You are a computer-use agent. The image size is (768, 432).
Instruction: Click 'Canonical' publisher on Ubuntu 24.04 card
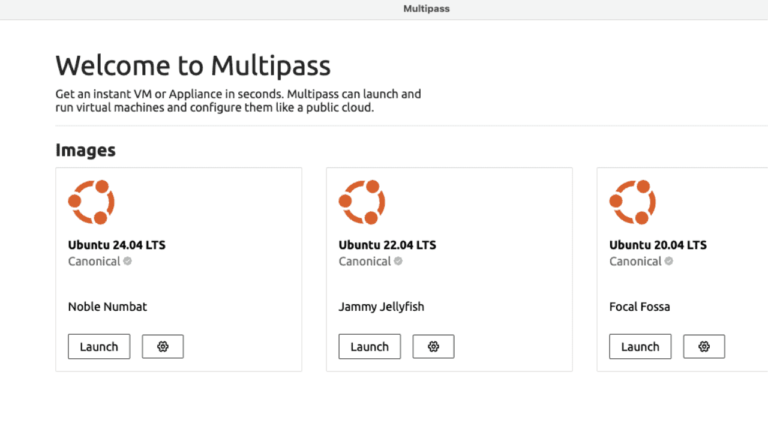(94, 261)
